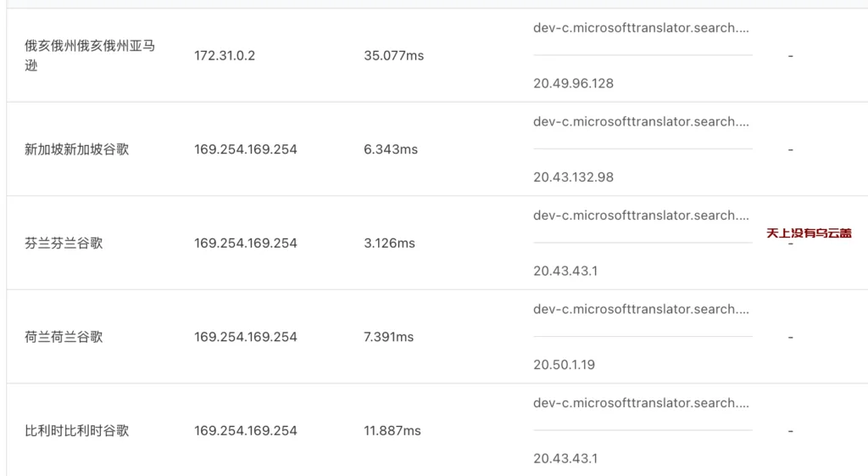Viewport: 868px width, 476px height.
Task: Click the 芬兰芬兰谷歌 node name
Action: pos(64,243)
